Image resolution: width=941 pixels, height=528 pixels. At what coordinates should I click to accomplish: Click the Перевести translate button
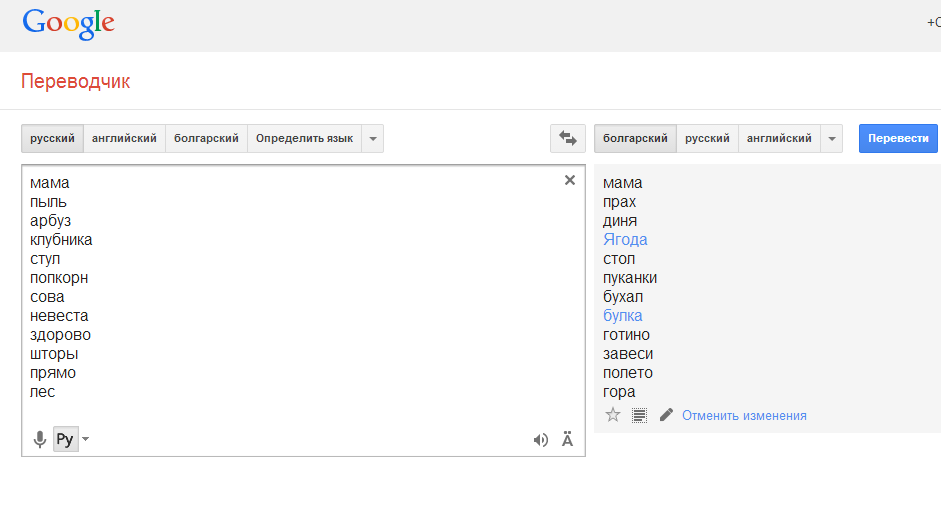[898, 139]
